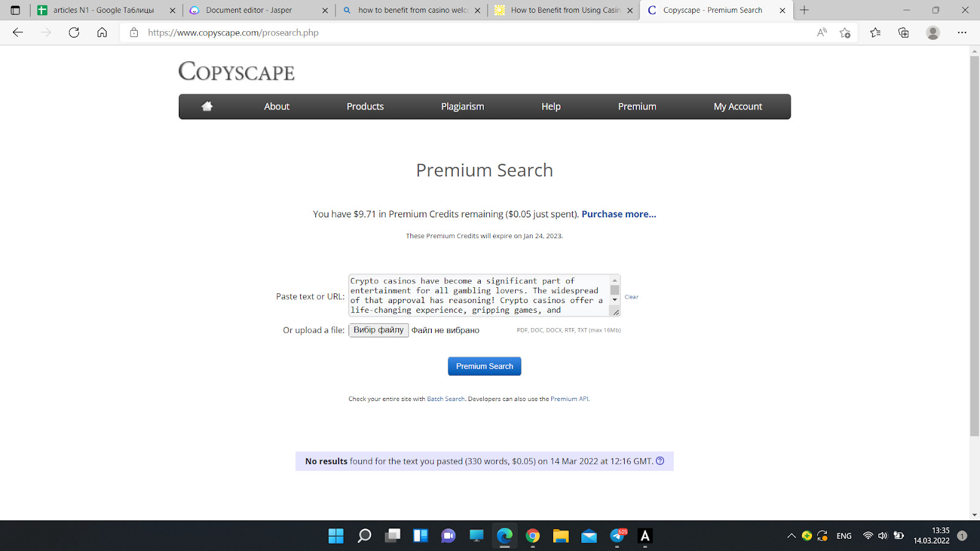Open the Products menu
The width and height of the screenshot is (980, 551).
(x=365, y=107)
